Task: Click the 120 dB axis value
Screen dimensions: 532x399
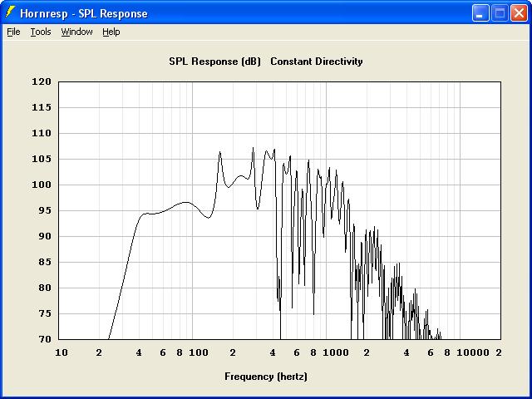Action: [x=42, y=81]
